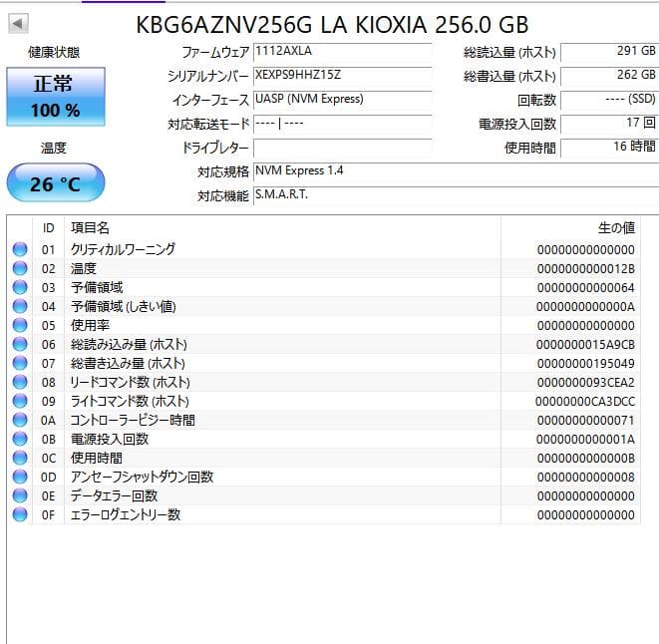Click raw value 000000000000B
This screenshot has height=644, width=659.
(x=586, y=458)
